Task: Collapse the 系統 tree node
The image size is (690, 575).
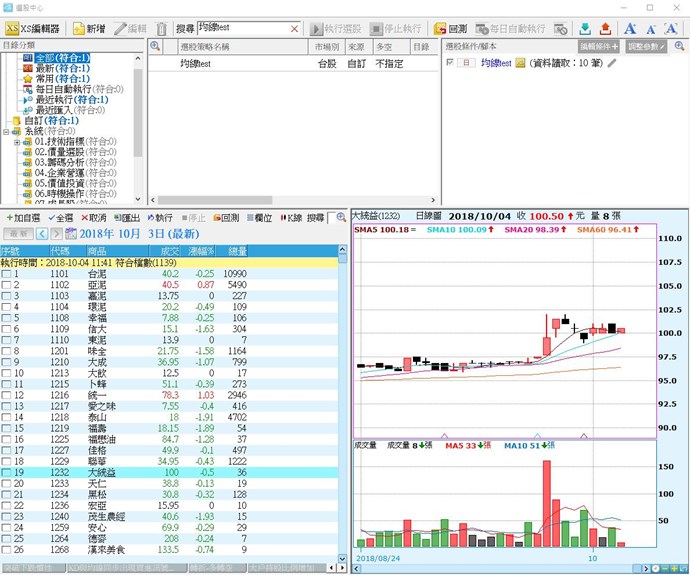Action: (x=7, y=131)
